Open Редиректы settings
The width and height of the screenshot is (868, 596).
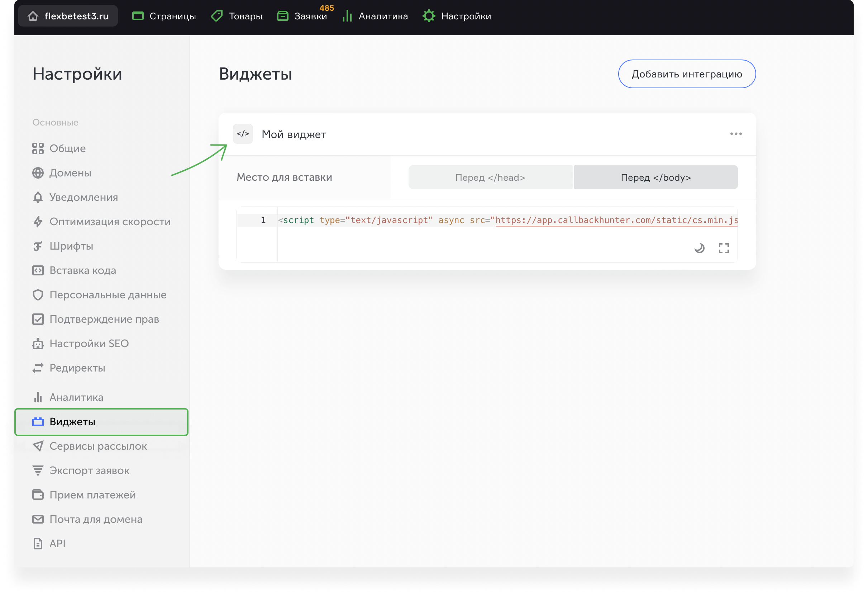point(69,368)
